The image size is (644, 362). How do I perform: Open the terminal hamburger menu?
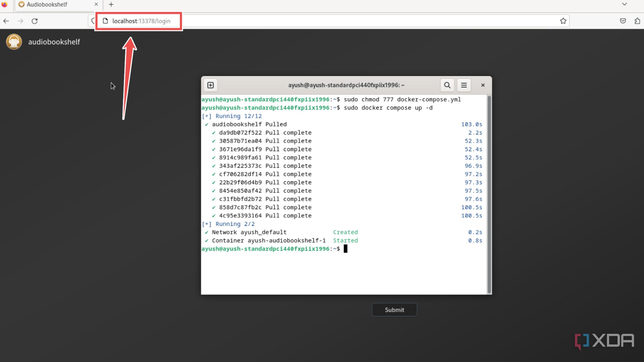pos(464,85)
